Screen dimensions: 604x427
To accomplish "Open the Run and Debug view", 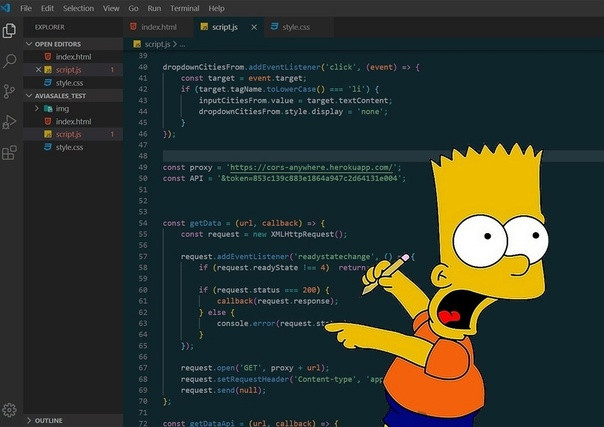I will [x=9, y=122].
